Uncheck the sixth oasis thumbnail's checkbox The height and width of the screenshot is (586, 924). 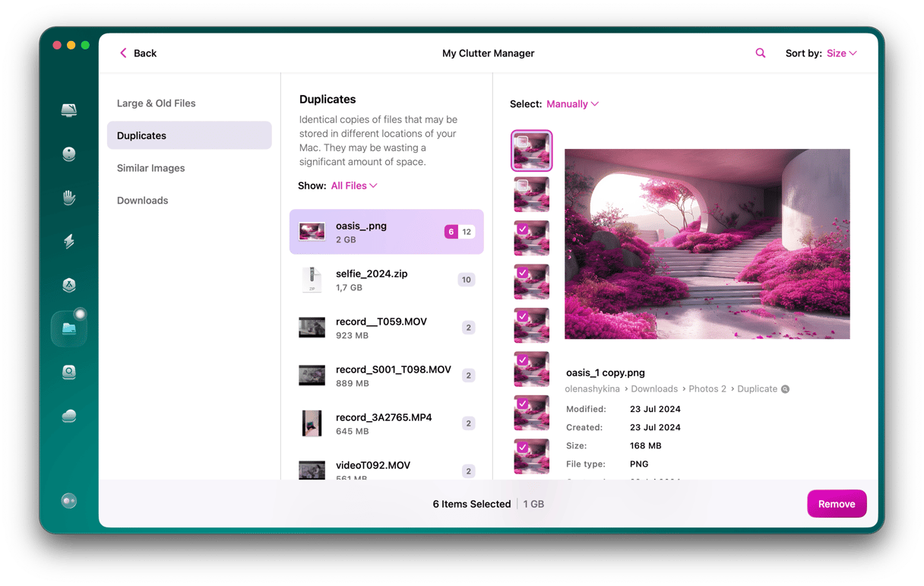click(522, 360)
